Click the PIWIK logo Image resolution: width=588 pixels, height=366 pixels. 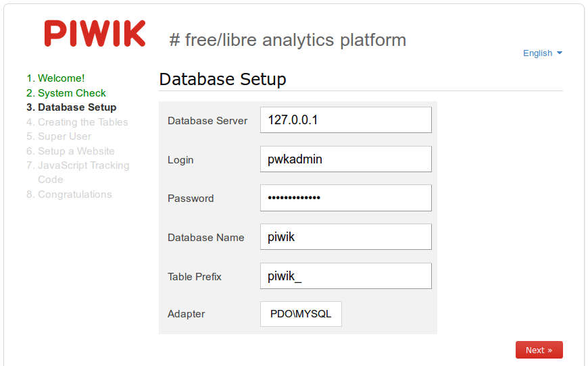95,33
